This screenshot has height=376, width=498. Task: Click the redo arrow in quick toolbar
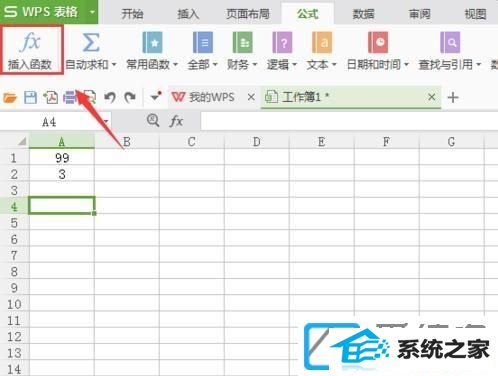coord(130,98)
